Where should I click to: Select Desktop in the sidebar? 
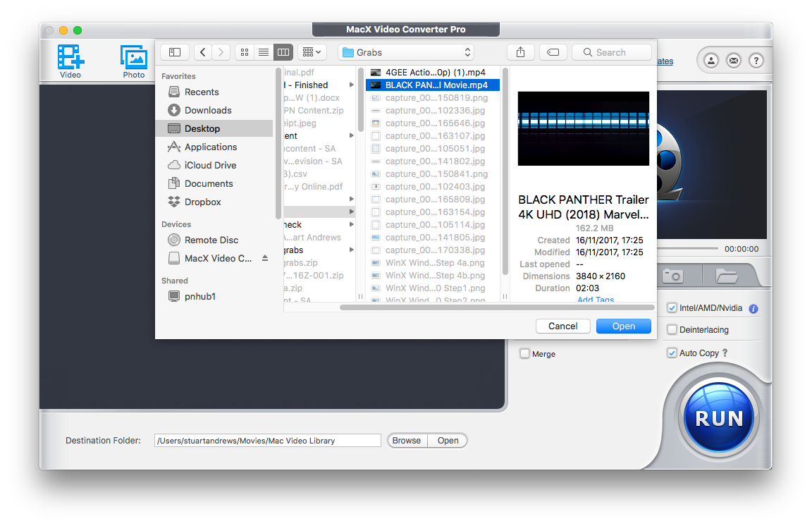214,128
